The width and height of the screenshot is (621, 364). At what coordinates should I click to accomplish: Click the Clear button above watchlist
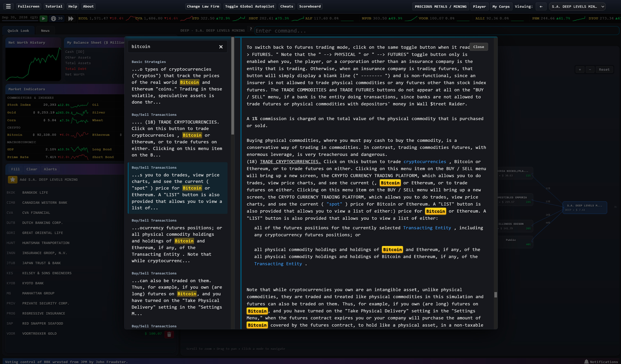(32, 169)
